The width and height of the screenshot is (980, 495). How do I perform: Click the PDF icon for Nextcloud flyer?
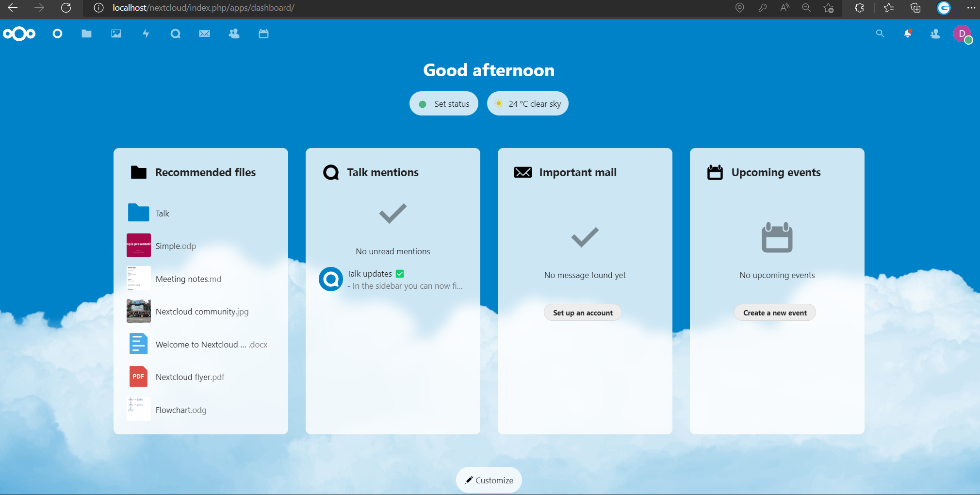pyautogui.click(x=139, y=376)
